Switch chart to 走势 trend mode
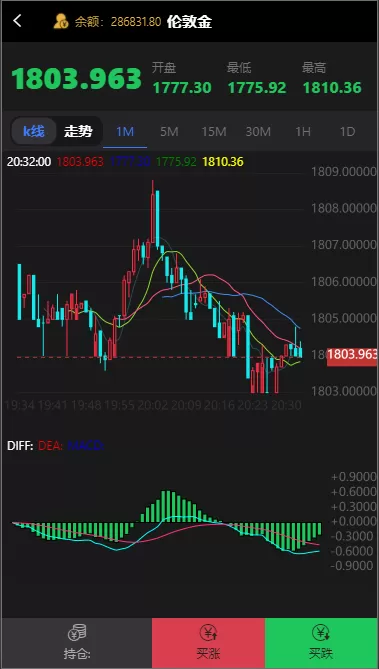 point(78,131)
